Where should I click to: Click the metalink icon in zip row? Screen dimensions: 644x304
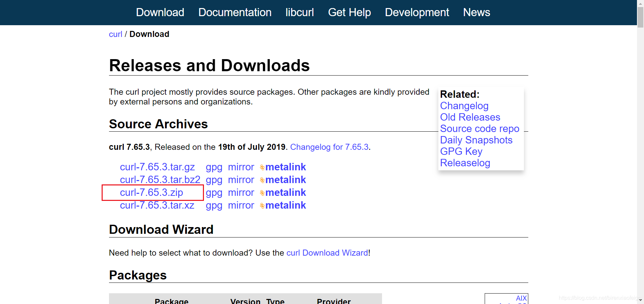point(262,193)
